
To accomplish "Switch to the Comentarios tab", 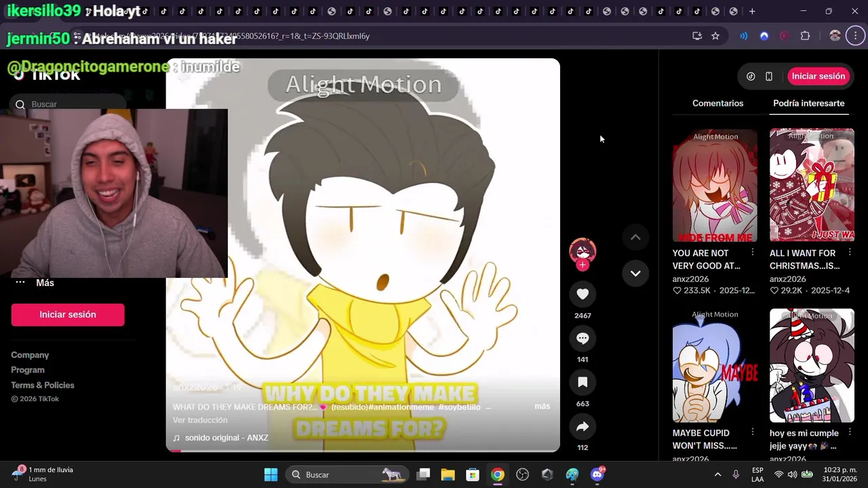I will [717, 103].
